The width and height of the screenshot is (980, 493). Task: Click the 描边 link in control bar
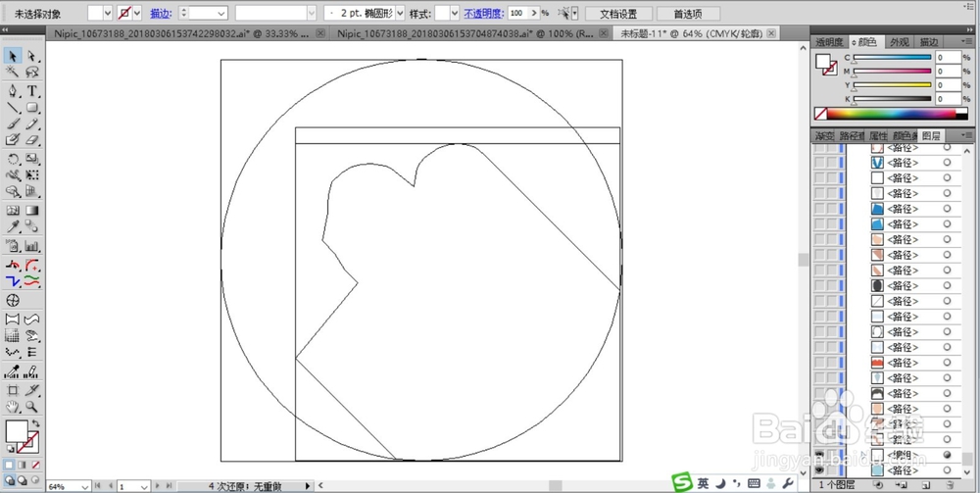coord(160,13)
